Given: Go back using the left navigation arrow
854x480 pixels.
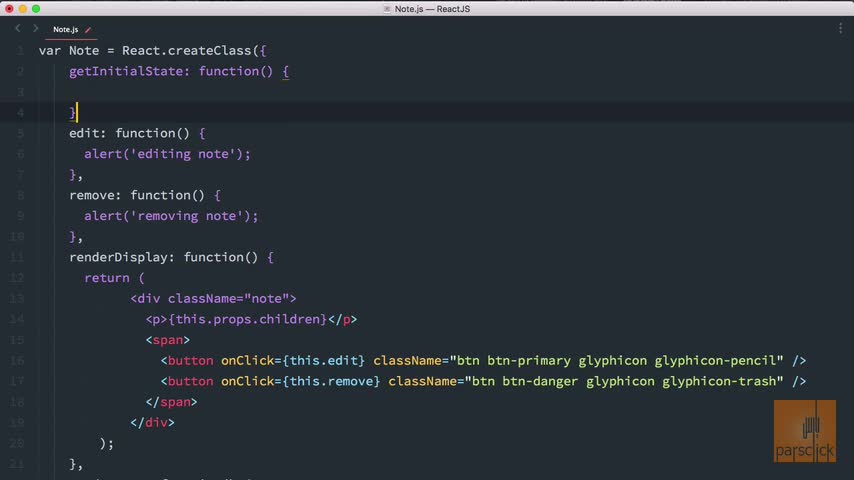Looking at the screenshot, I should click(x=18, y=28).
